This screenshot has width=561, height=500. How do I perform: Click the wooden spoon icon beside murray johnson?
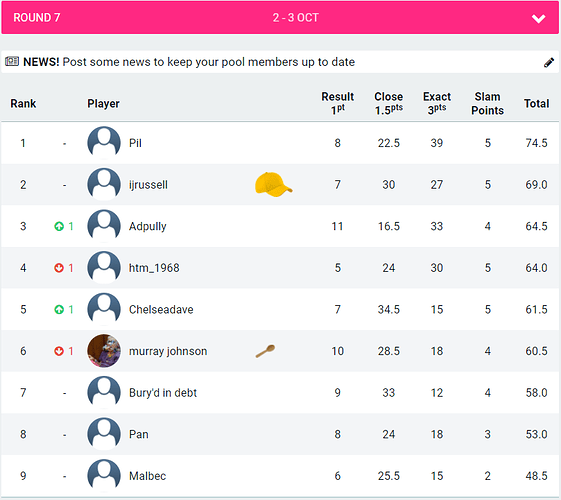pyautogui.click(x=265, y=351)
